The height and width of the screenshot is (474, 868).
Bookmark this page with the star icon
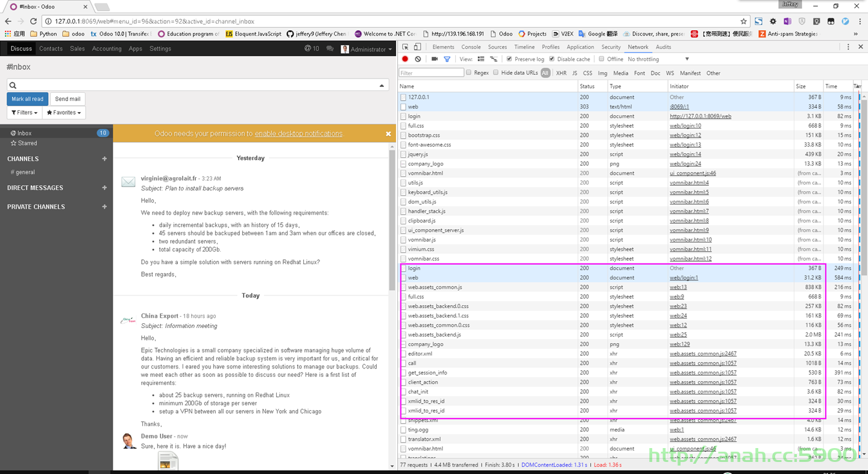744,21
